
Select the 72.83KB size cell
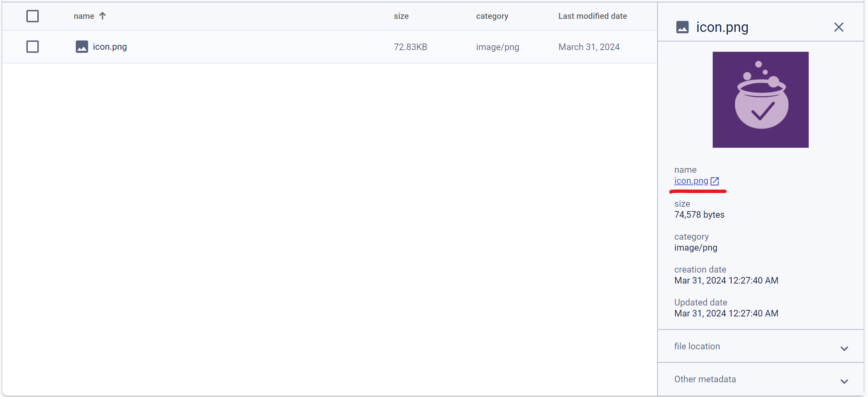pyautogui.click(x=410, y=47)
